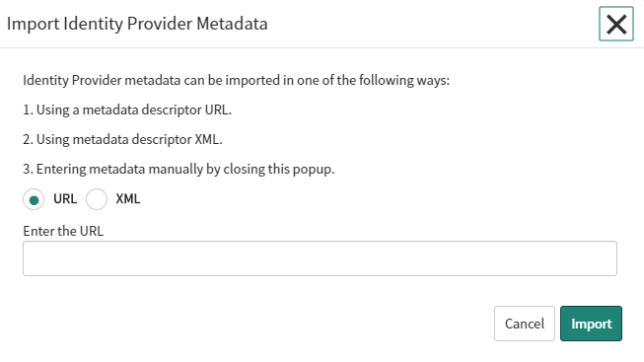The image size is (644, 362).
Task: Click the "Enter the URL" field label
Action: click(63, 231)
